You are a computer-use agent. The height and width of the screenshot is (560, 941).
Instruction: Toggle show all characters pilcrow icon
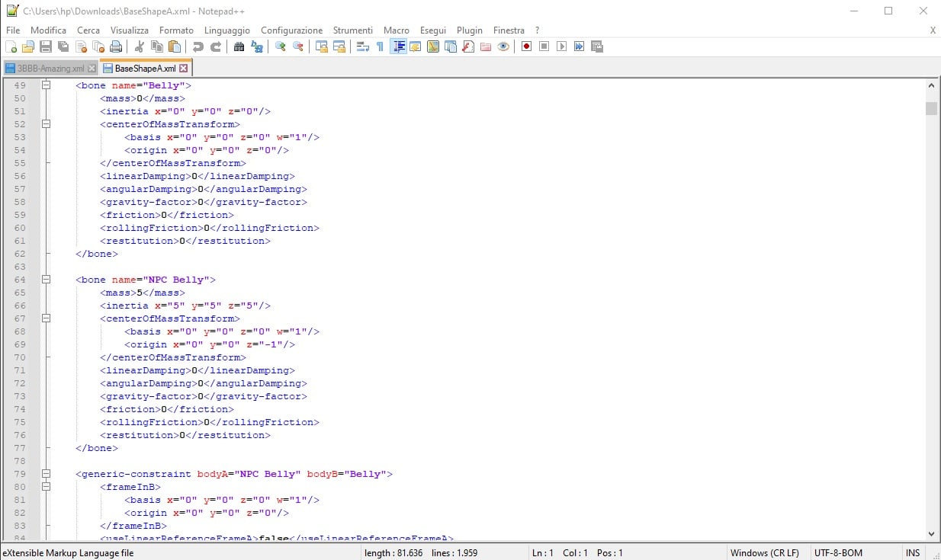(380, 46)
